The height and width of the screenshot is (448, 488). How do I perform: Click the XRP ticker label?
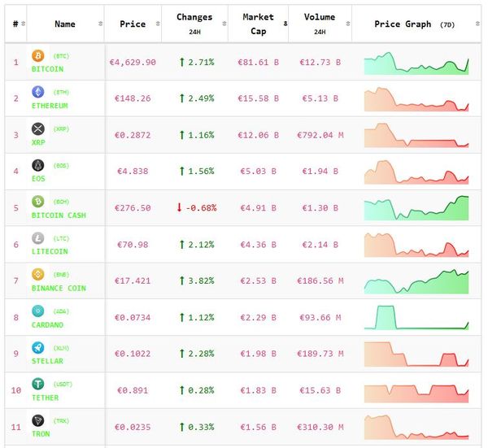point(61,129)
